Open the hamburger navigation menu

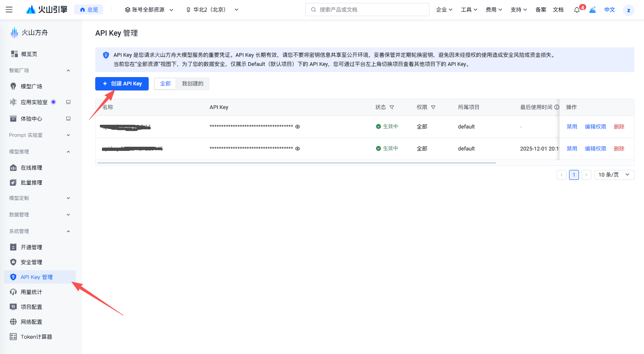click(x=9, y=10)
